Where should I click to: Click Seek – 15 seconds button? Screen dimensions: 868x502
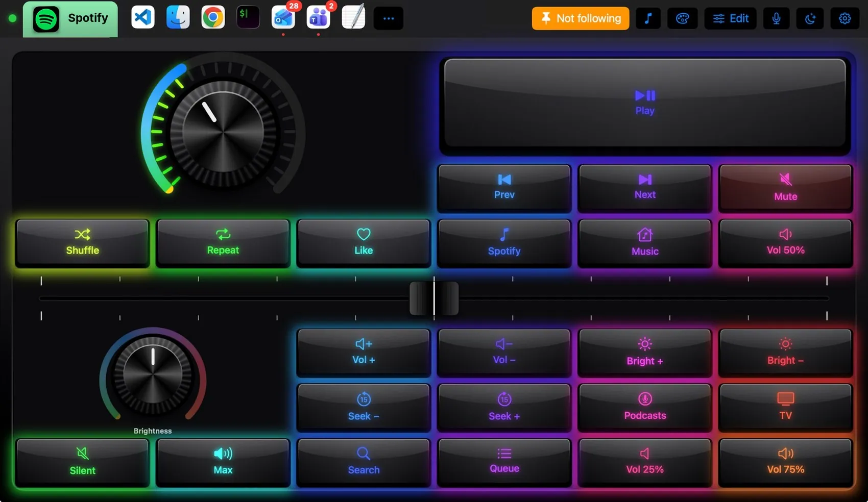point(364,408)
